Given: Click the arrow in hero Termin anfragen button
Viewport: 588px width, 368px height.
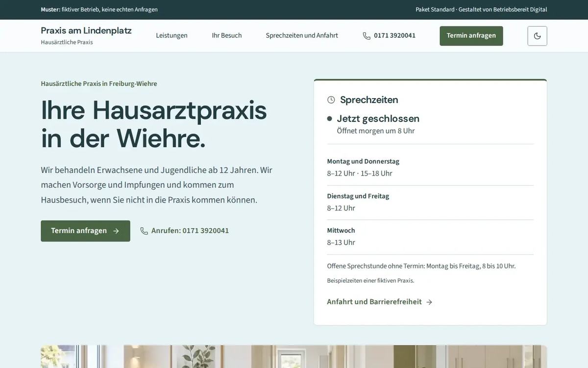Looking at the screenshot, I should [x=116, y=231].
